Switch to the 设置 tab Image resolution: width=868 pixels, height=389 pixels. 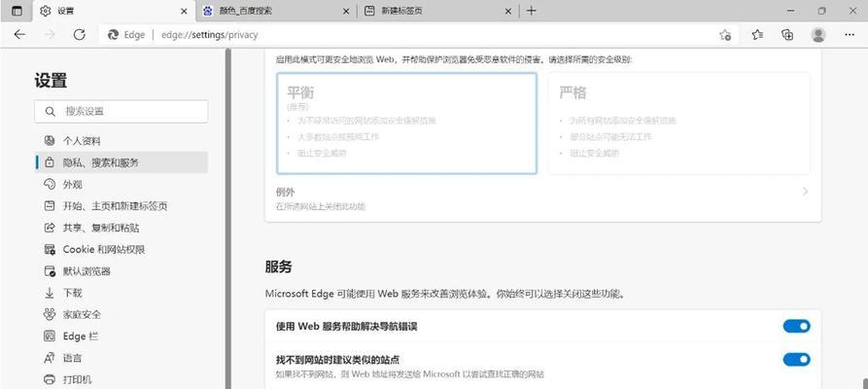[114, 11]
